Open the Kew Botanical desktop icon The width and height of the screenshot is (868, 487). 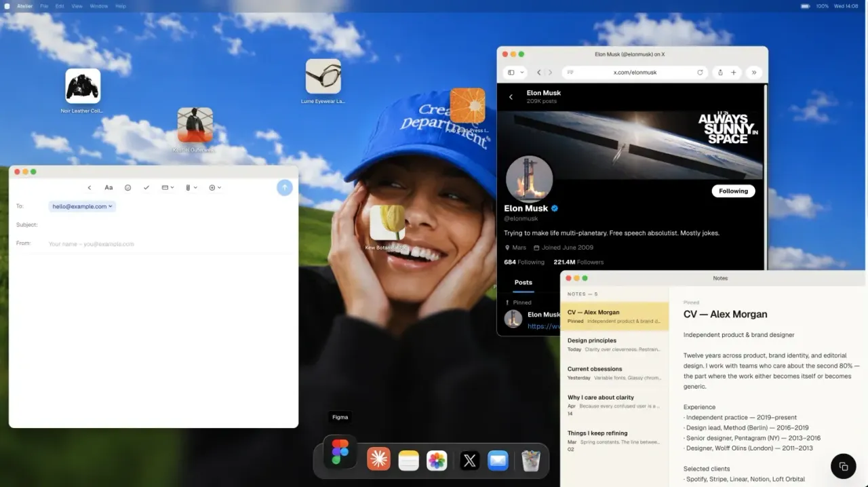387,223
